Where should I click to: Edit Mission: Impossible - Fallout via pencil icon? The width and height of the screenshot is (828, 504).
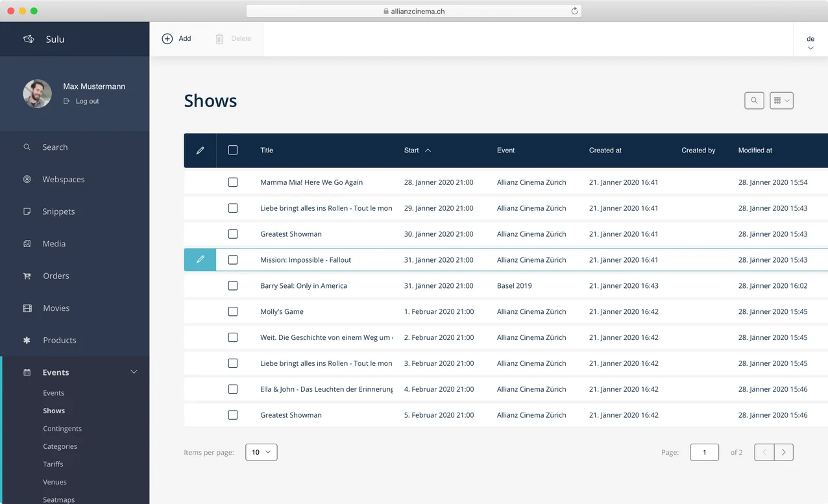click(199, 259)
